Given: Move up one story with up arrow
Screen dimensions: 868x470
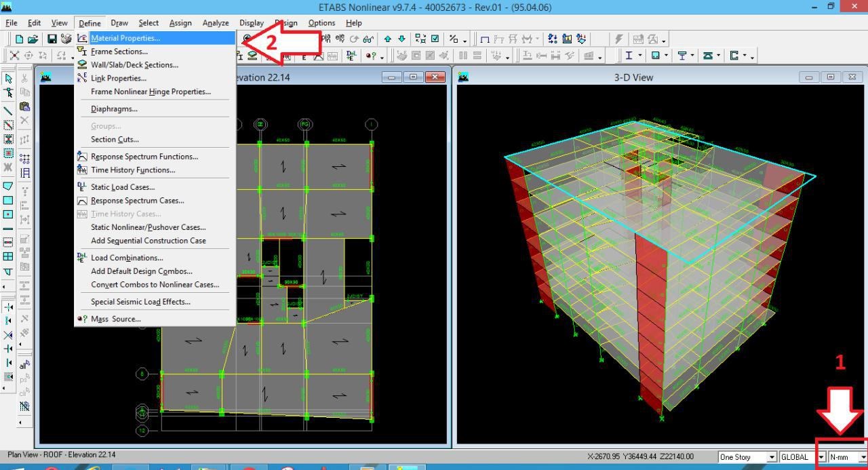Looking at the screenshot, I should (x=388, y=39).
